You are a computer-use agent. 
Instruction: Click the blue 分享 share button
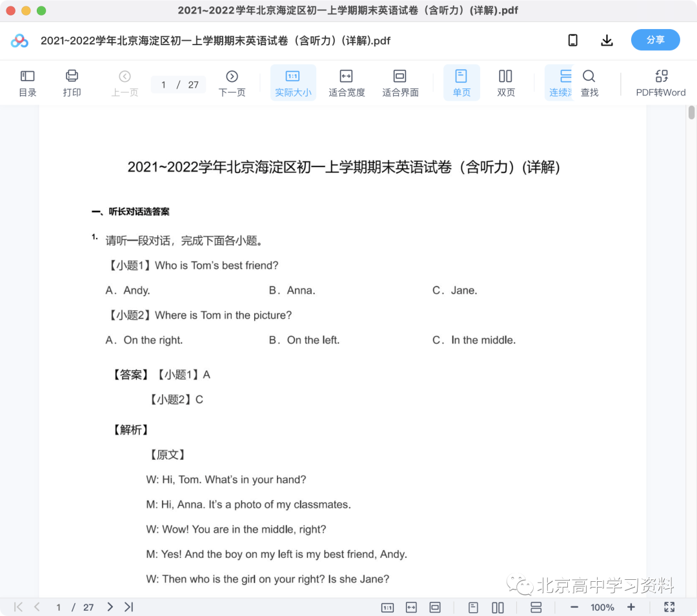[x=655, y=40]
